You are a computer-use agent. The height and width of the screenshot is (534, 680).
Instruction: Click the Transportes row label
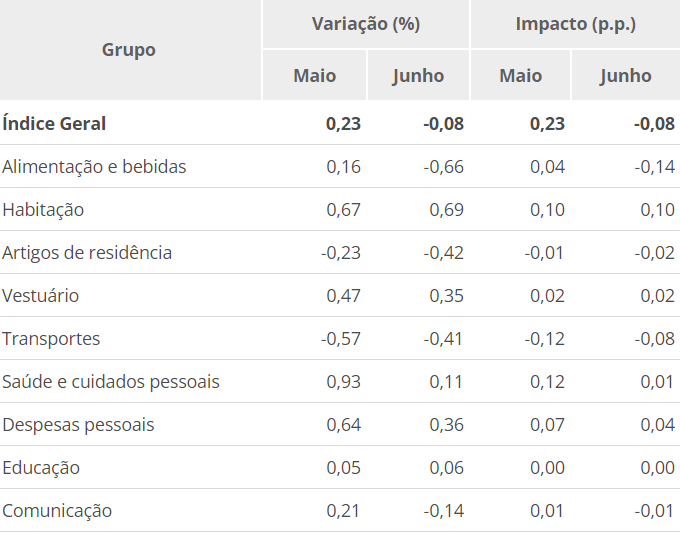51,339
